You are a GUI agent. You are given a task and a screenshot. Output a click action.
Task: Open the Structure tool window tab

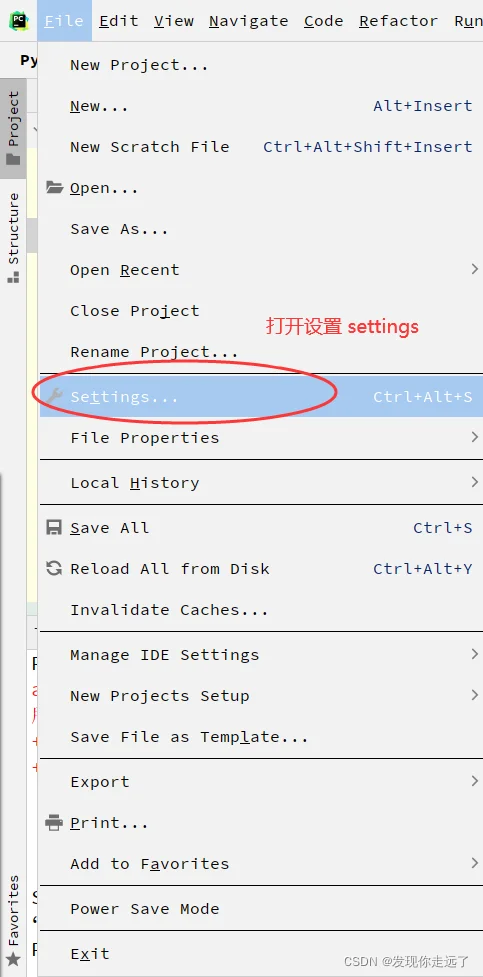point(13,237)
